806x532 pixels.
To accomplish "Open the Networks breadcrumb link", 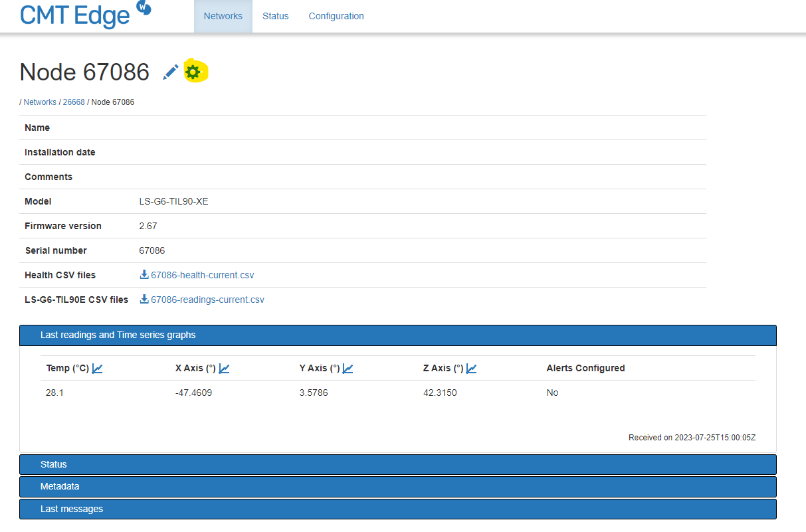I will click(40, 102).
